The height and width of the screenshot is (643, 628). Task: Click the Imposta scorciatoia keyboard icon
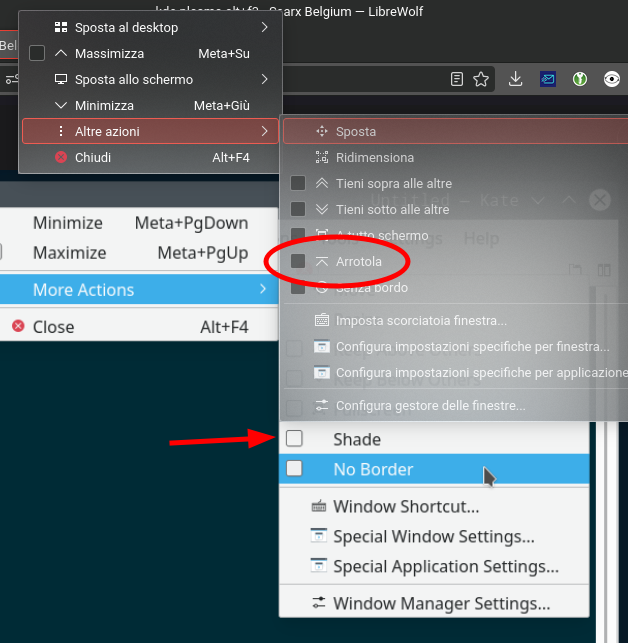[x=322, y=320]
